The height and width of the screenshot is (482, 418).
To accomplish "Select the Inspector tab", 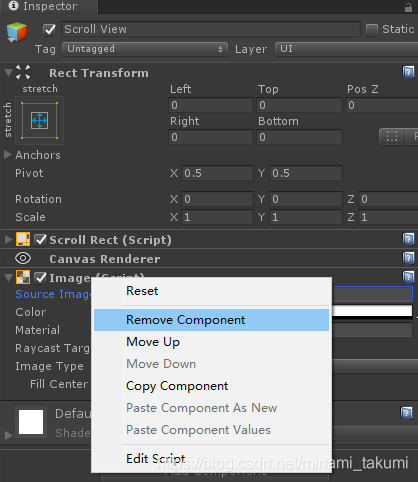I will [49, 6].
